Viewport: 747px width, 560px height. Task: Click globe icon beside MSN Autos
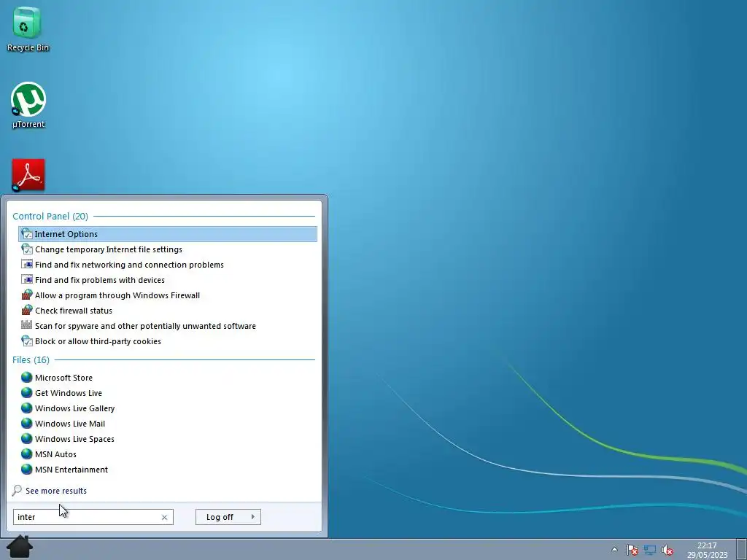[27, 454]
